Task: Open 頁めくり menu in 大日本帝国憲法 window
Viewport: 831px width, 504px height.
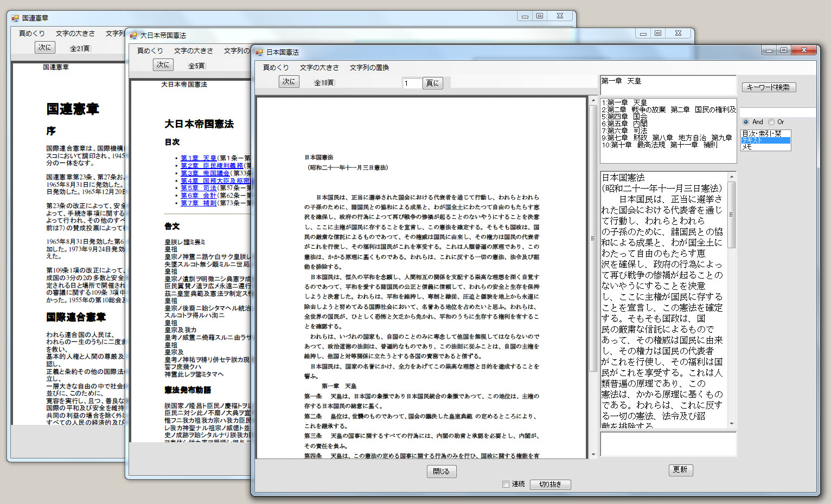Action: click(150, 50)
